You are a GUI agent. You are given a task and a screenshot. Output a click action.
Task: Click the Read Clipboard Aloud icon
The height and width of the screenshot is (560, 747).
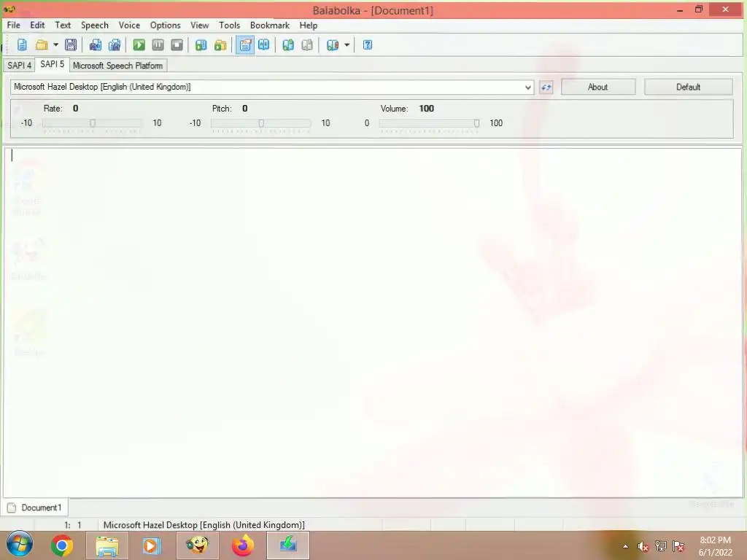[201, 45]
